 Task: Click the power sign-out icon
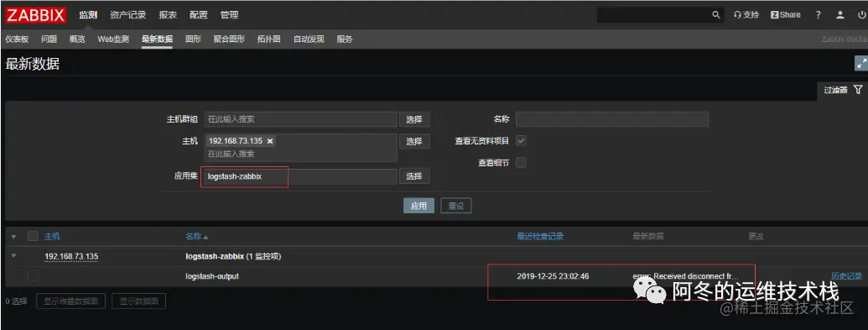[x=861, y=15]
